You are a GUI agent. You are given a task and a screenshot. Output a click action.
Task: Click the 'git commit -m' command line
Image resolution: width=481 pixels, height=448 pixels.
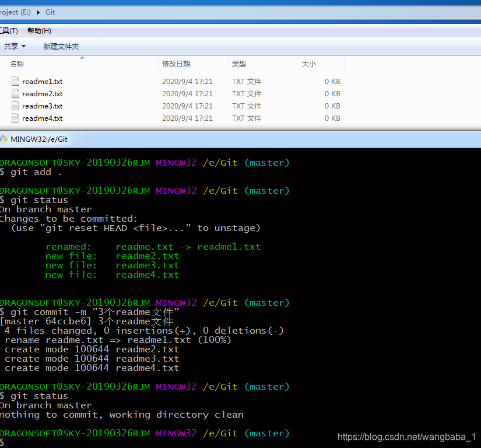pos(90,312)
